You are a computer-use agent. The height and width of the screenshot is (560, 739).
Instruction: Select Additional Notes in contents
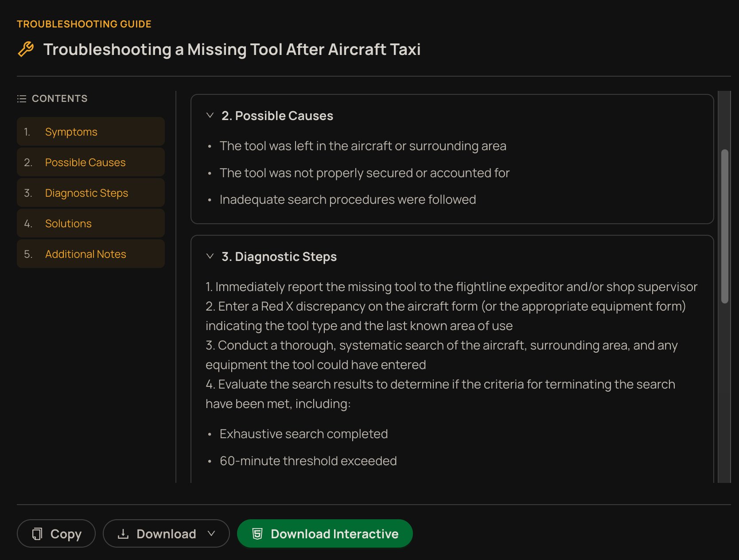(91, 254)
